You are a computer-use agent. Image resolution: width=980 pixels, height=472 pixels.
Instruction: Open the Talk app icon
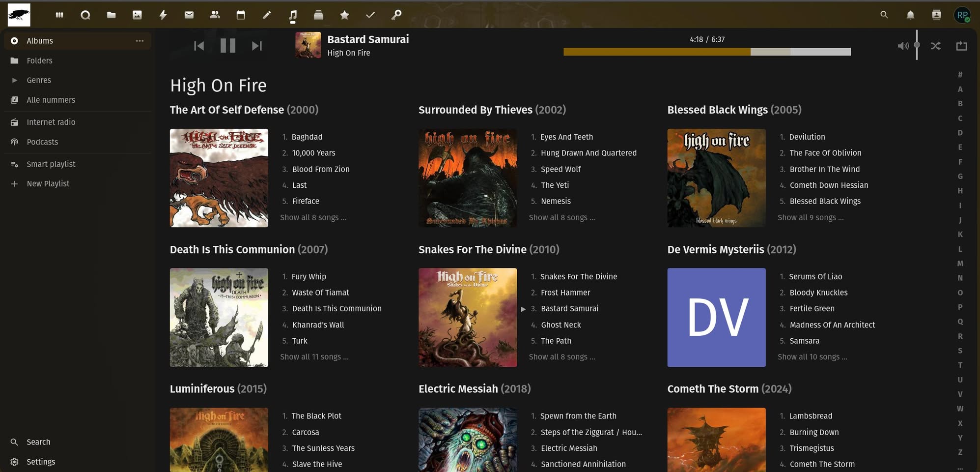pyautogui.click(x=85, y=15)
